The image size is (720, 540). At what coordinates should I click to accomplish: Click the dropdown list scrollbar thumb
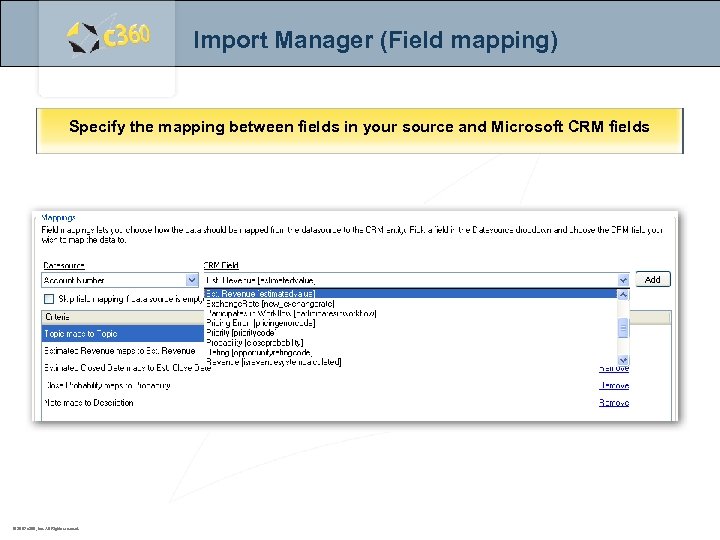point(623,328)
